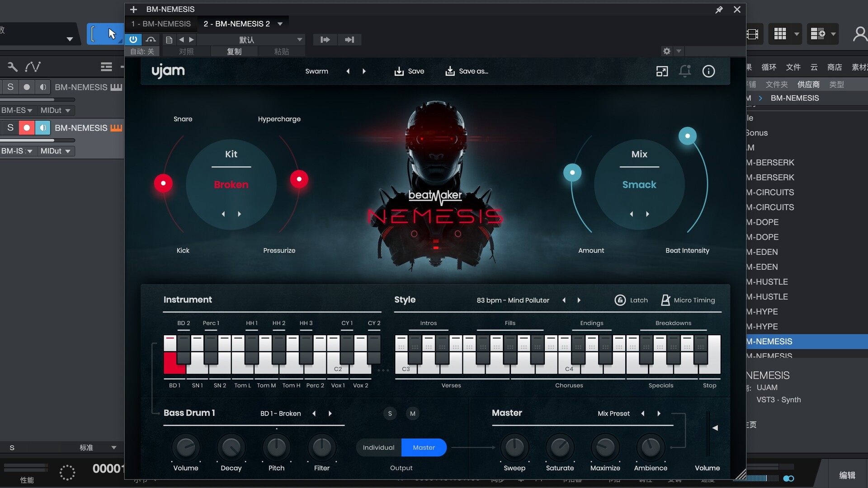Click the Saturate knob

(560, 447)
